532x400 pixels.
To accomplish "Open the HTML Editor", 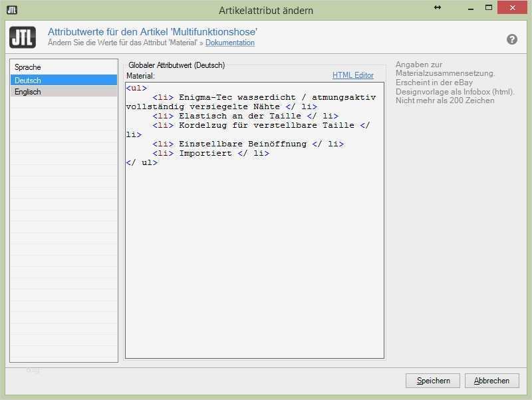I will point(353,75).
